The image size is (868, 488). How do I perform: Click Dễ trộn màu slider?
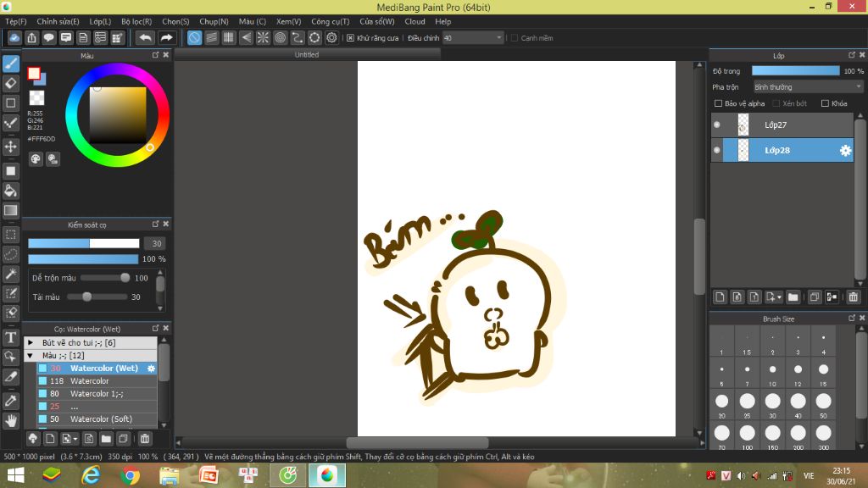pos(104,278)
